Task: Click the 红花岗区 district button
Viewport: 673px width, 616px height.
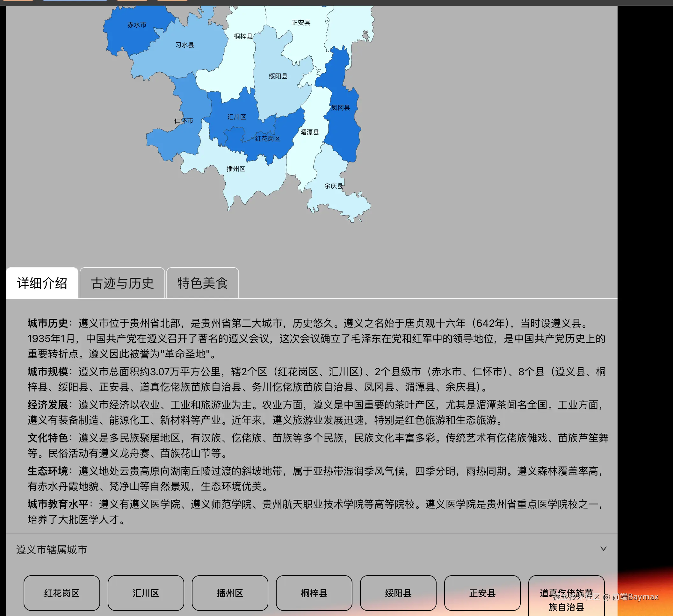Action: point(62,593)
